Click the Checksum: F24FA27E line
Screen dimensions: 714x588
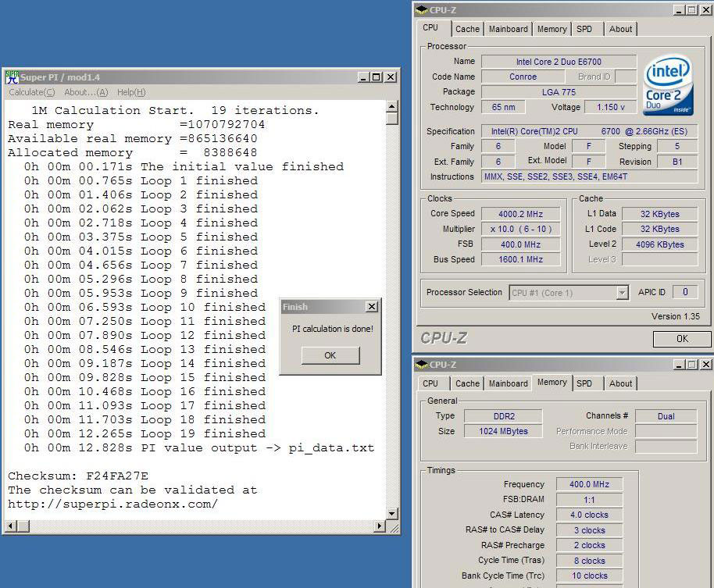(x=78, y=476)
